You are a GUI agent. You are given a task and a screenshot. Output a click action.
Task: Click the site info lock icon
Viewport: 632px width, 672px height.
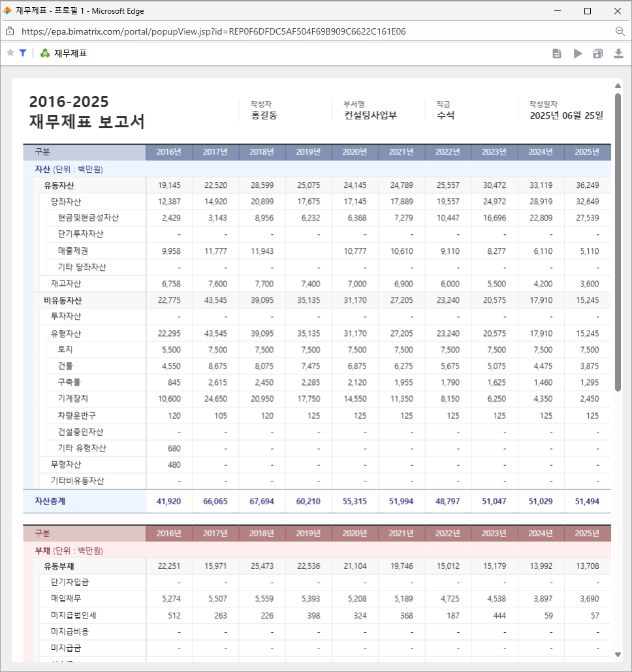pos(10,31)
